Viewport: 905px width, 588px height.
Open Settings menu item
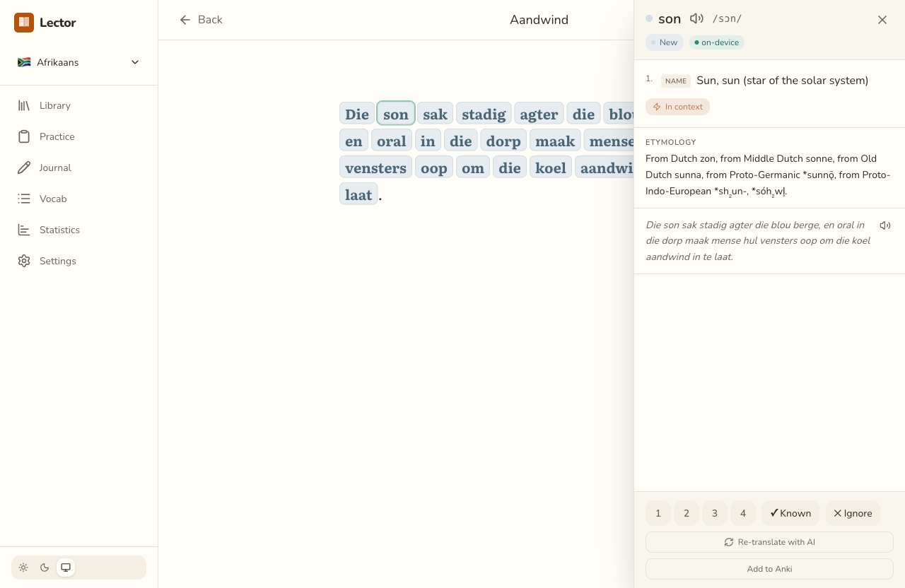pos(79,261)
